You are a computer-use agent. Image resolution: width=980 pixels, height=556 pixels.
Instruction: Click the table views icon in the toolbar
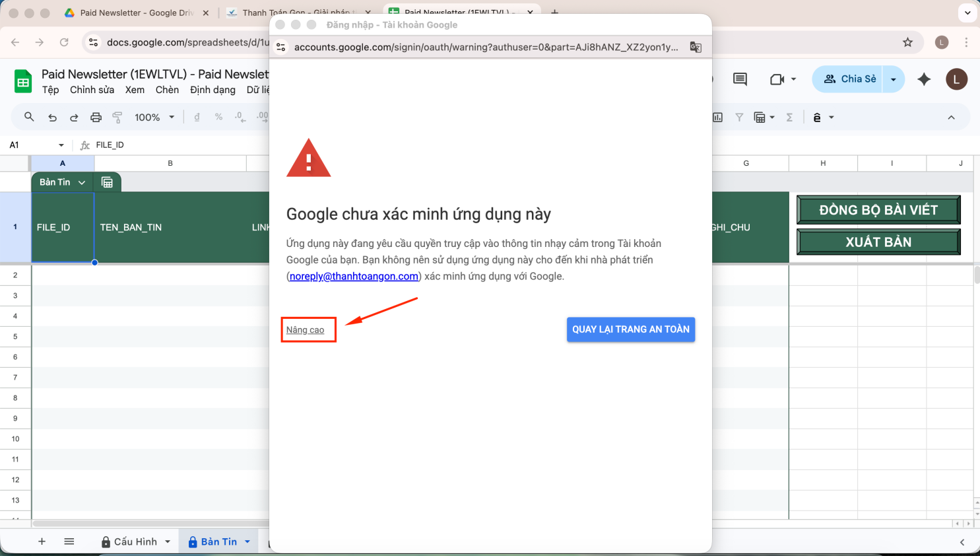pos(760,117)
